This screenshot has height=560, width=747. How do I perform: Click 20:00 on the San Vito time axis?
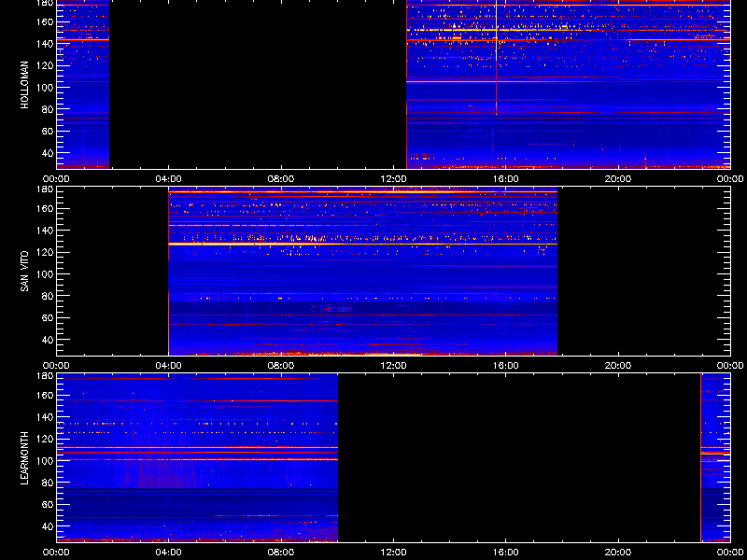[x=618, y=366]
